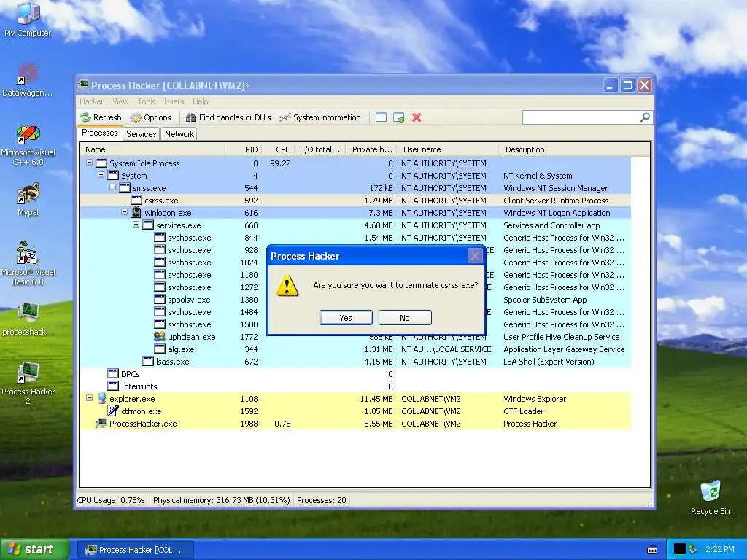
Task: Select the alg.exe process row
Action: [x=355, y=349]
